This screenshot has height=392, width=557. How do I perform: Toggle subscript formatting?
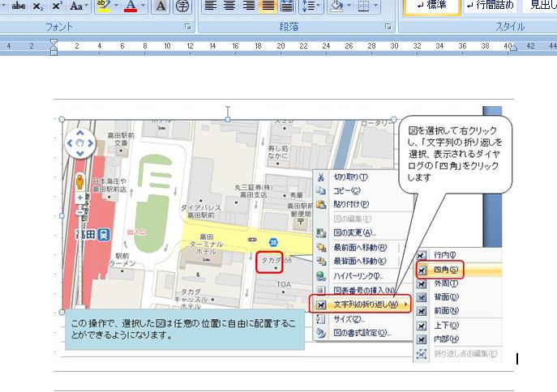click(x=37, y=6)
